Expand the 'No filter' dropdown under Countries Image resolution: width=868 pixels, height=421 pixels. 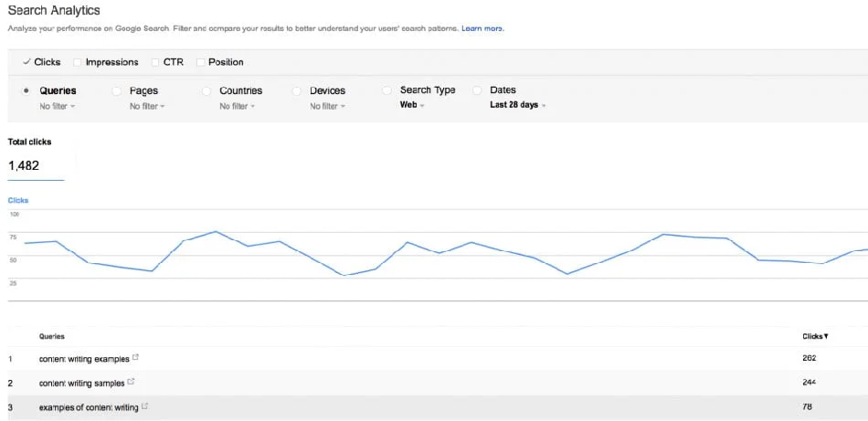(x=238, y=107)
